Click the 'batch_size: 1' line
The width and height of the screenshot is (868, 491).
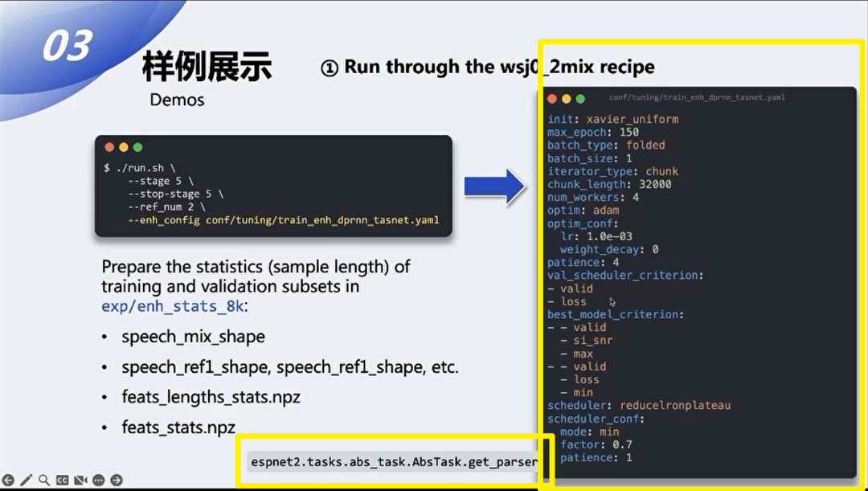click(590, 158)
